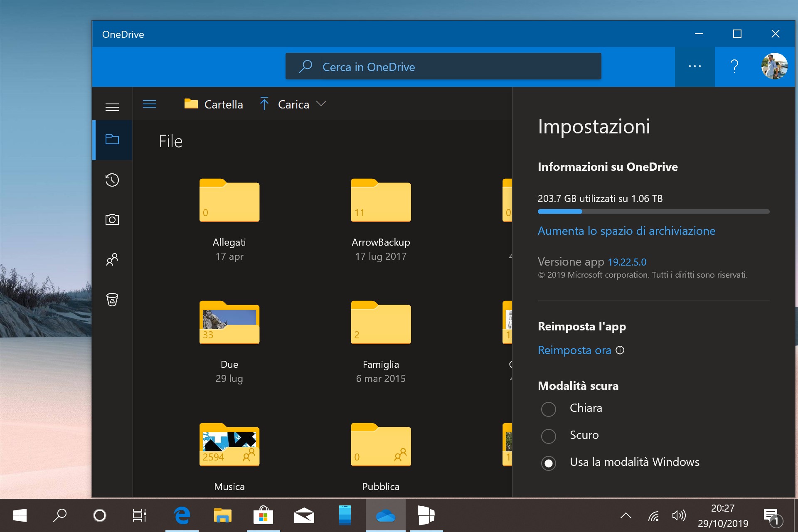Select Usa la modalità Windows radio button
Screen dimensions: 798x532
point(549,463)
